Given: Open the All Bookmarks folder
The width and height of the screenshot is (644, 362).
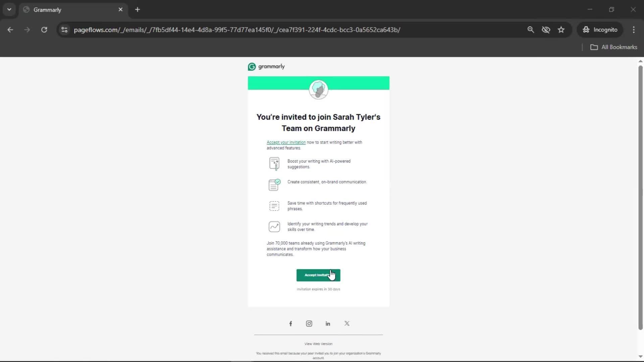Looking at the screenshot, I should (x=613, y=47).
